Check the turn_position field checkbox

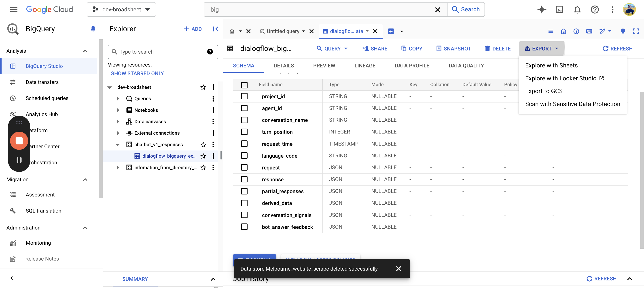pyautogui.click(x=244, y=132)
